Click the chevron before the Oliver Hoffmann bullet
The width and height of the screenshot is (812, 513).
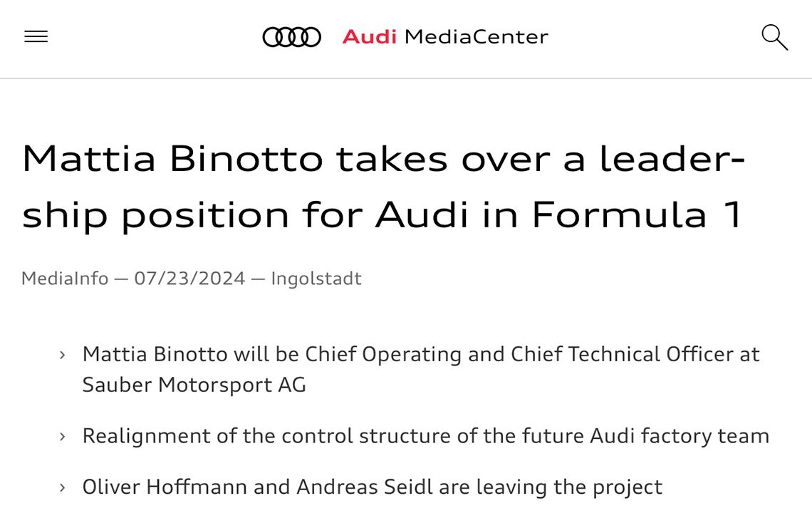tap(63, 487)
